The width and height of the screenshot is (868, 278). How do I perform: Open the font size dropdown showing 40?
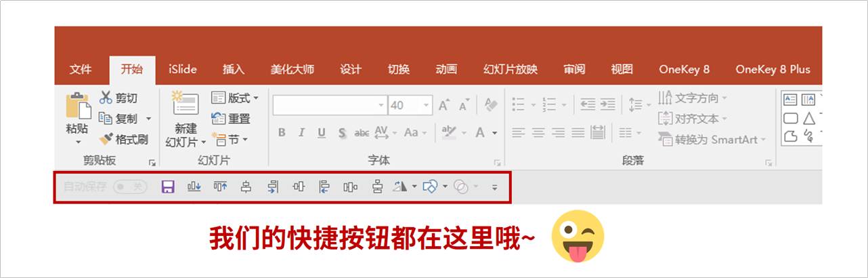427,105
